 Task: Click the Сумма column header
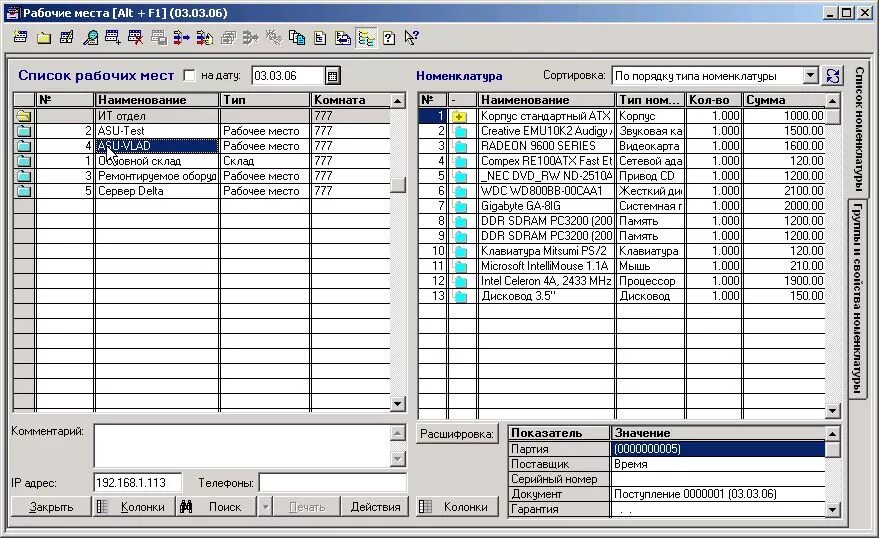pos(784,100)
